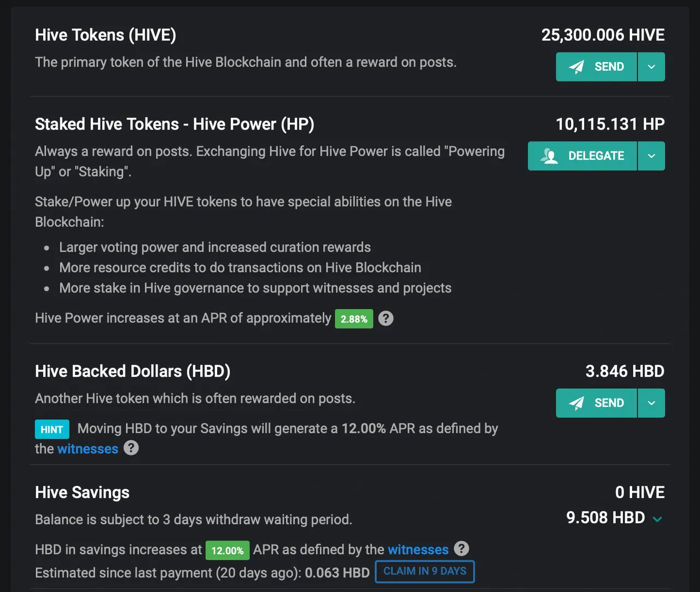This screenshot has height=592, width=700.
Task: Open the savings APR help question mark icon
Action: coord(462,548)
